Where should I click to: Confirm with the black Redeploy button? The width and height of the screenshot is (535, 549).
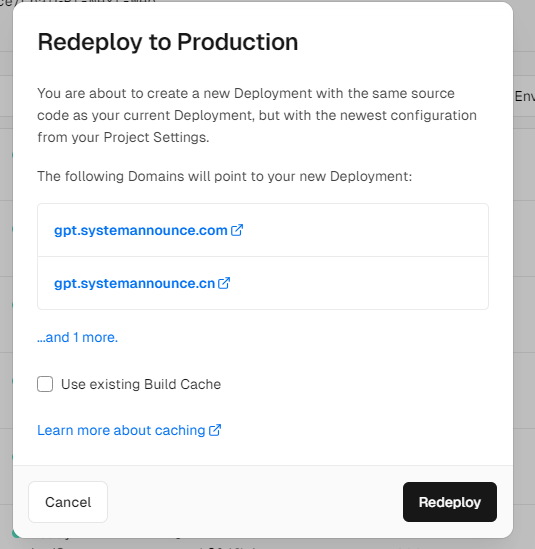point(450,502)
